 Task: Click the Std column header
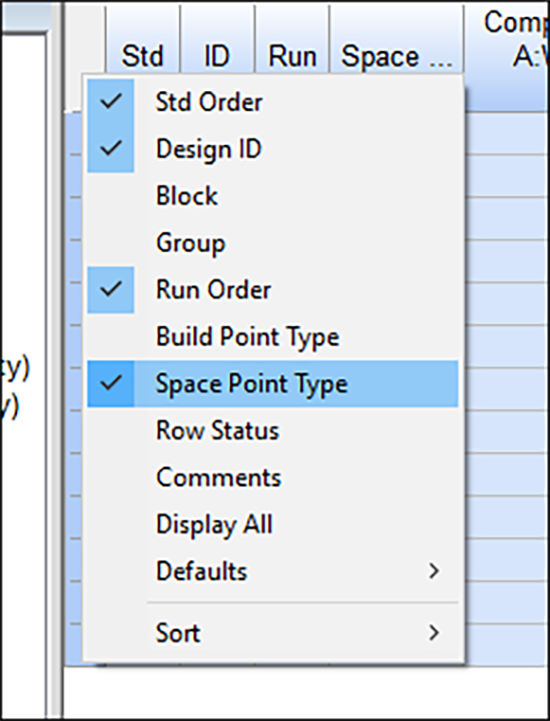pyautogui.click(x=143, y=56)
